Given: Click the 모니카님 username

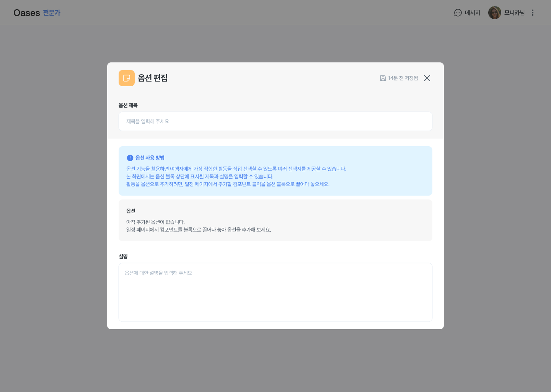Looking at the screenshot, I should 514,13.
